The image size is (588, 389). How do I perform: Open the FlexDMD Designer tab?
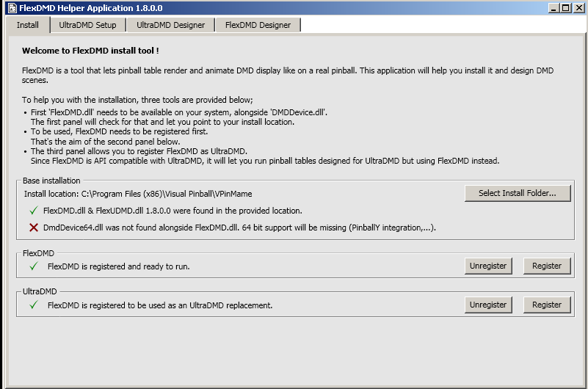tap(258, 25)
